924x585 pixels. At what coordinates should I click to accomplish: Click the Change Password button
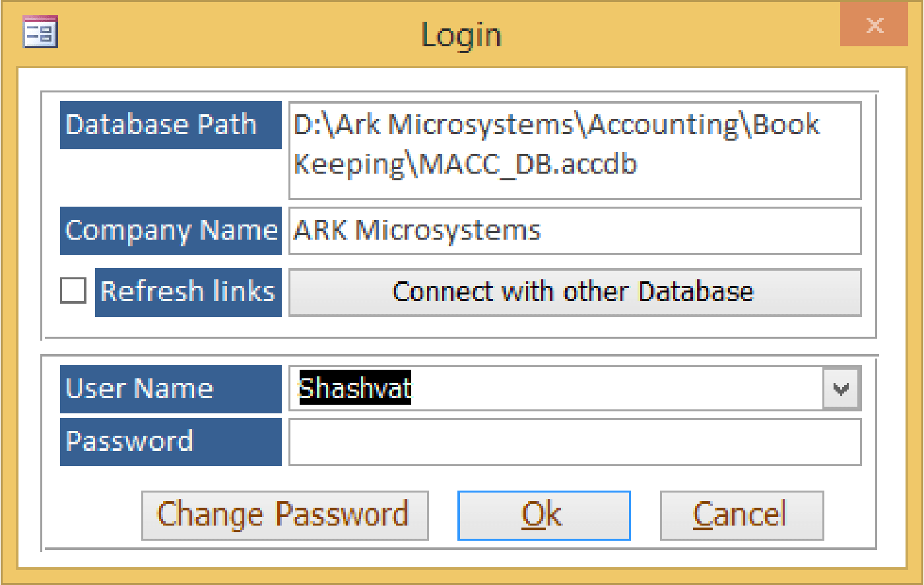point(284,515)
